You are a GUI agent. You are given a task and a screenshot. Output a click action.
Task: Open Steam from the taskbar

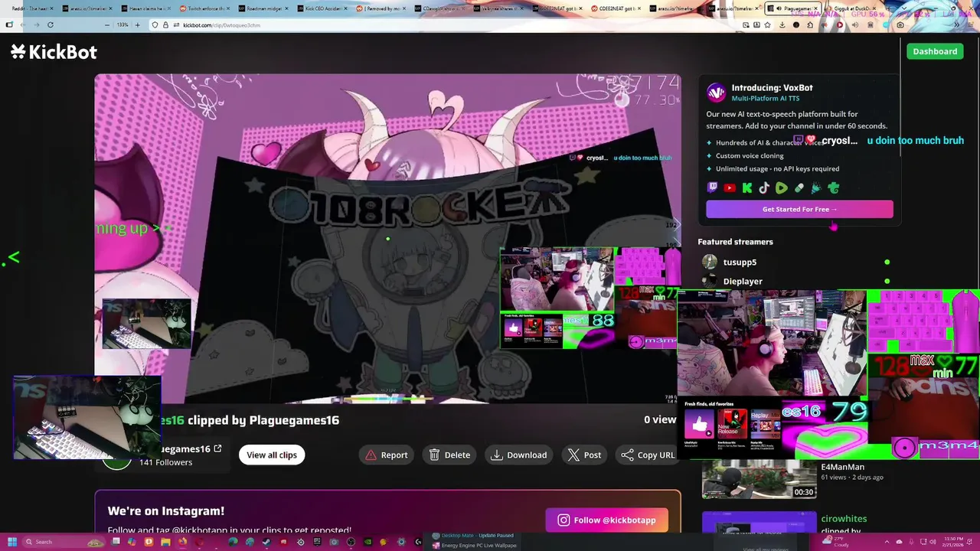click(x=267, y=542)
